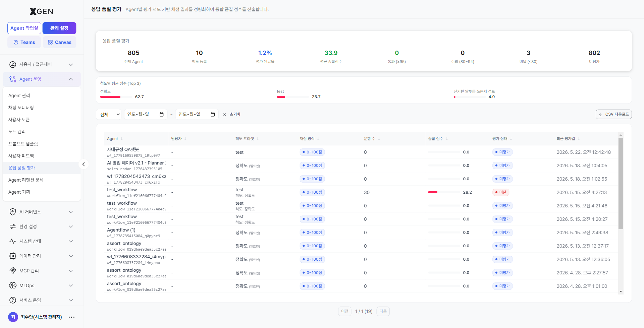Expand MLOps chevron
Screen dimensions: 644x328
pos(71,285)
